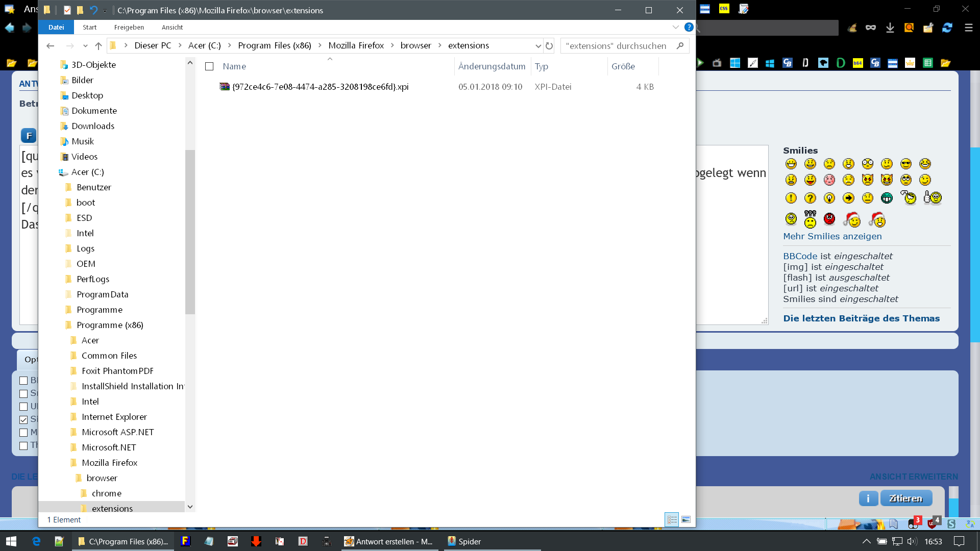Click the Explorer back navigation arrow

click(x=50, y=46)
